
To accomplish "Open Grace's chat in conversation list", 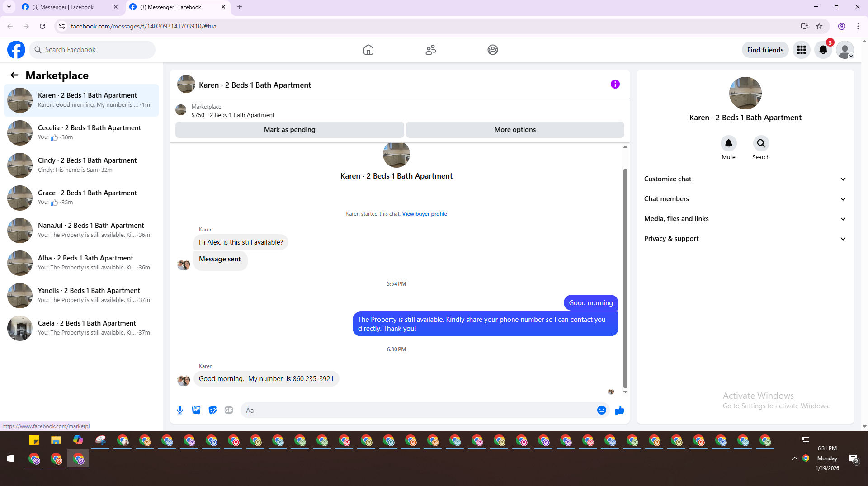I will (81, 198).
